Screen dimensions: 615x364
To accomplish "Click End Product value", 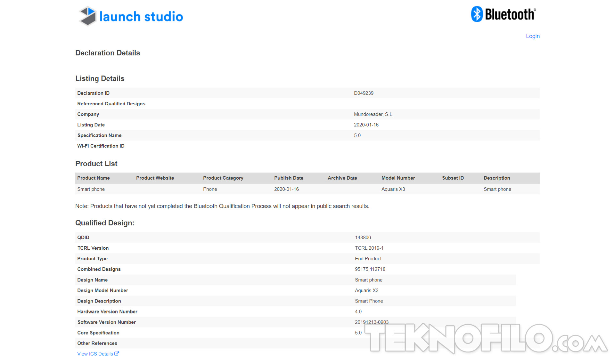I will tap(368, 259).
